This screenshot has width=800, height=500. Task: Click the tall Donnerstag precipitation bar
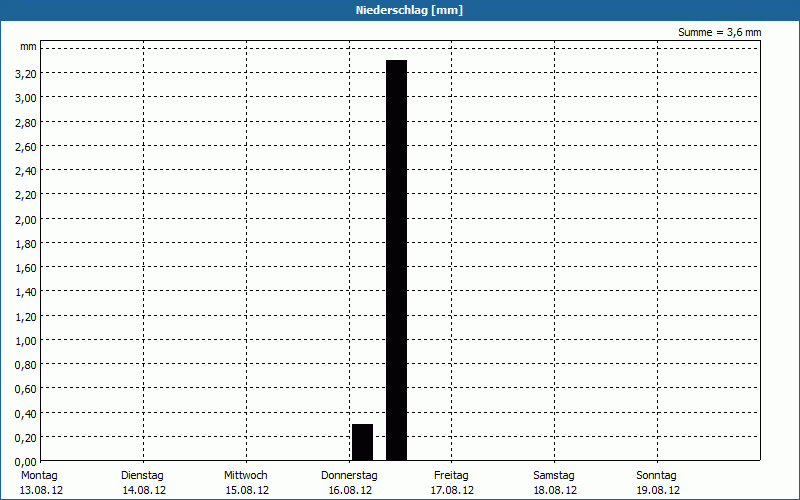[x=396, y=260]
